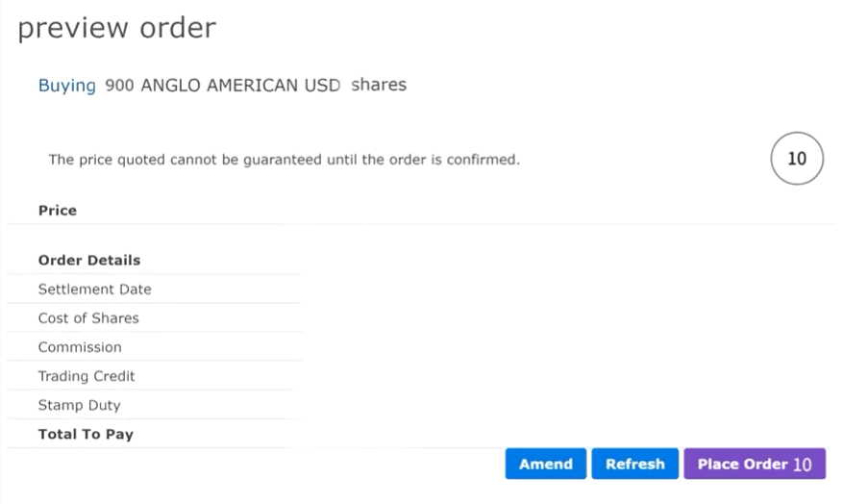Click the word shares after stock name
This screenshot has height=504, width=868.
pyautogui.click(x=379, y=85)
